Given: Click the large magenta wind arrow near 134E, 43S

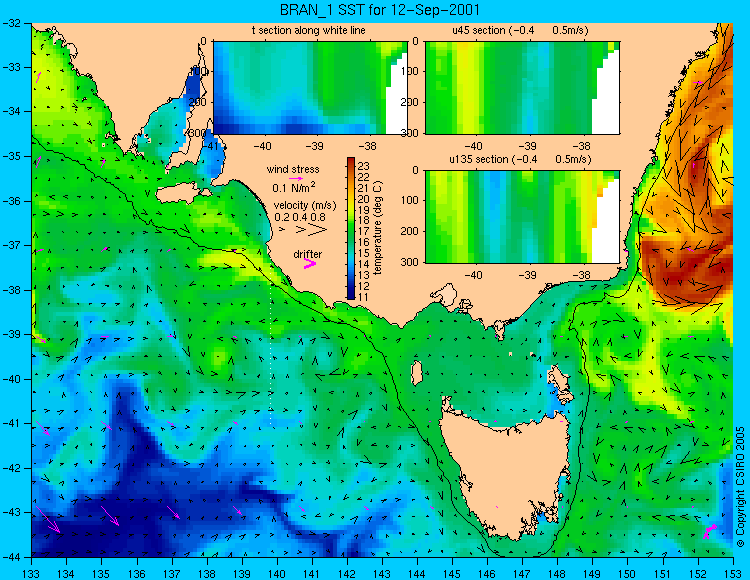Looking at the screenshot, I should (48, 520).
